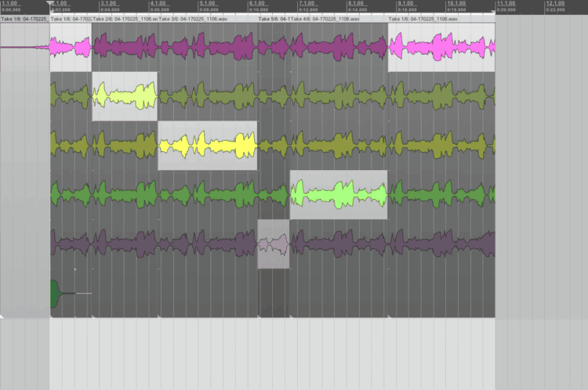Screen dimensions: 588x390
Task: Click the 1.1.00 marker at the ruler start
Action: (11, 4)
